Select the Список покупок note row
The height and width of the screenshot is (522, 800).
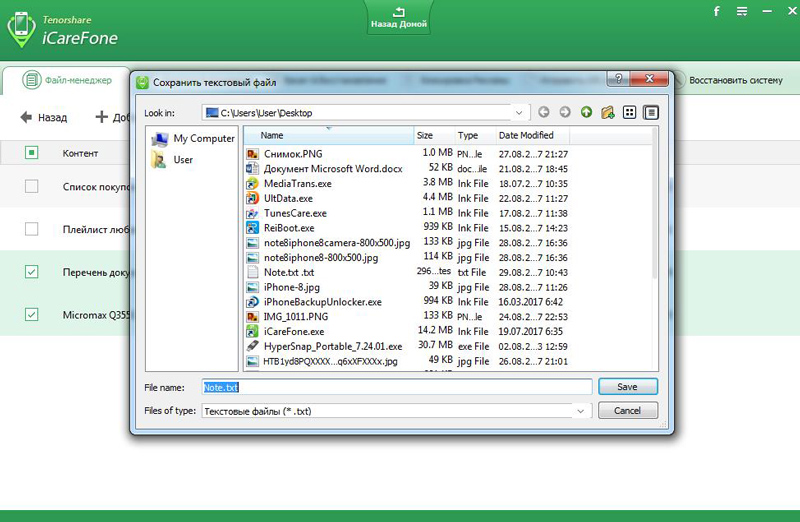coord(65,187)
